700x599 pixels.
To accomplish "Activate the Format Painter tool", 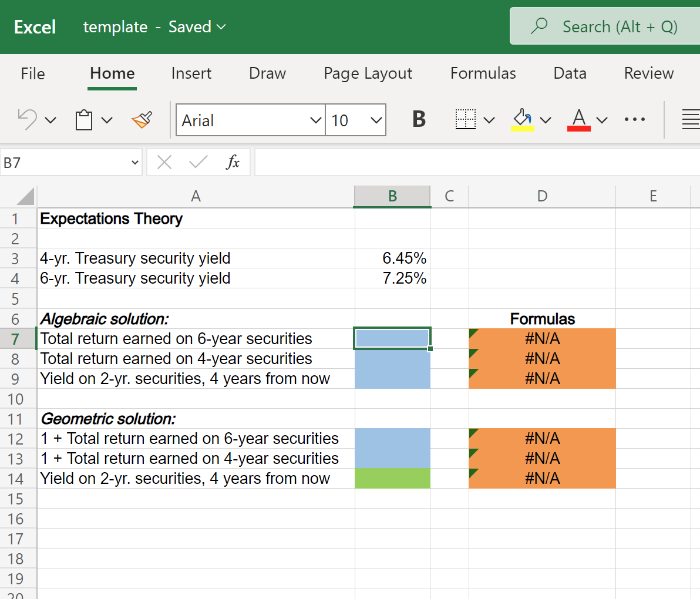I will [141, 119].
